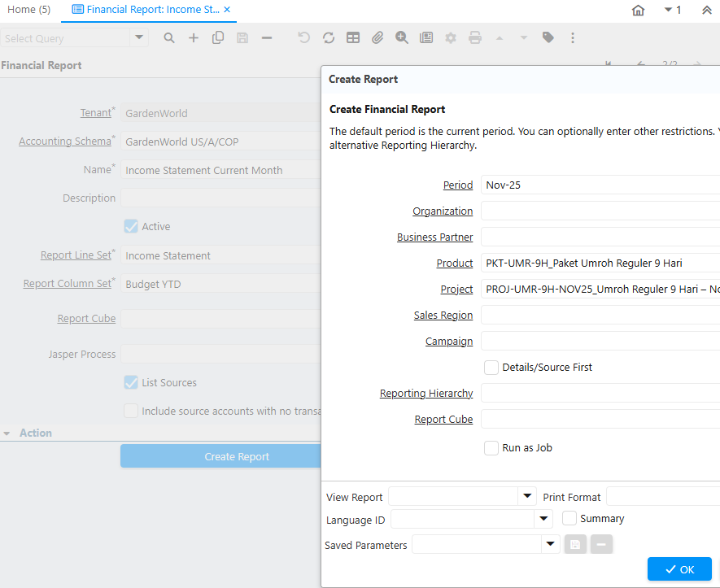The height and width of the screenshot is (588, 720).
Task: Click the tag label icon in toolbar
Action: (548, 38)
